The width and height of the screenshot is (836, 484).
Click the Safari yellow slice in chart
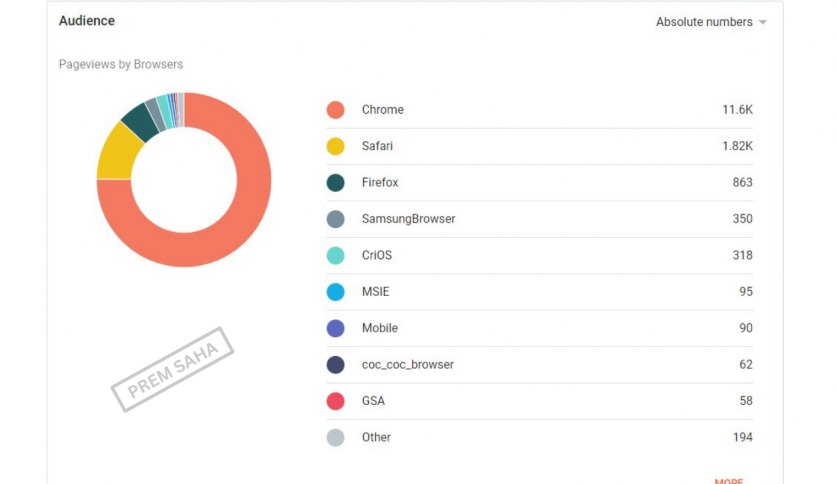click(x=113, y=155)
